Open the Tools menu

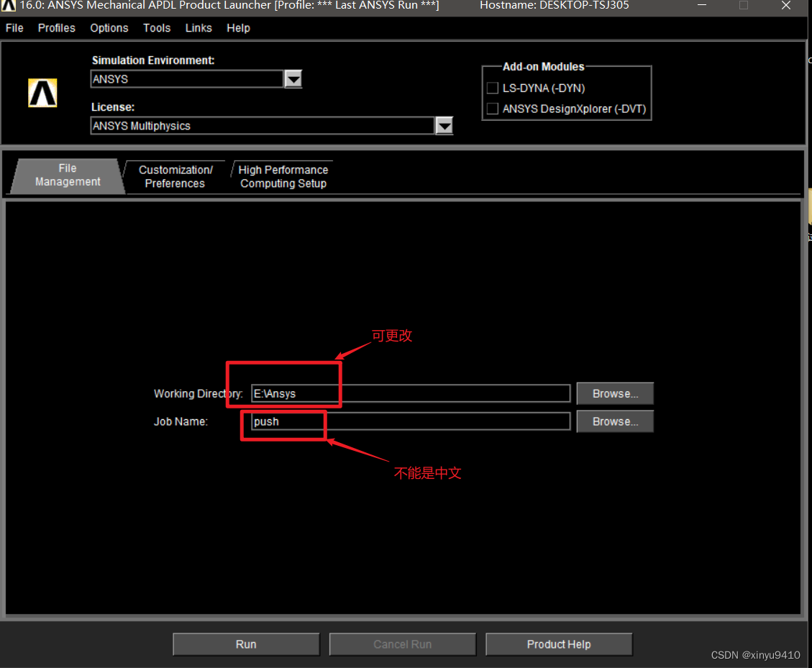157,28
